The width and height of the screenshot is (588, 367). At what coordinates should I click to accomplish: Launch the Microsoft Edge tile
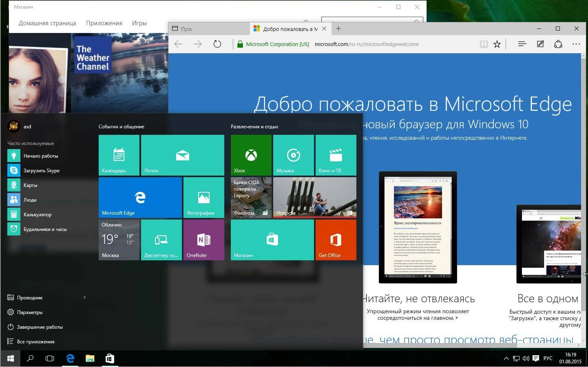pos(140,198)
